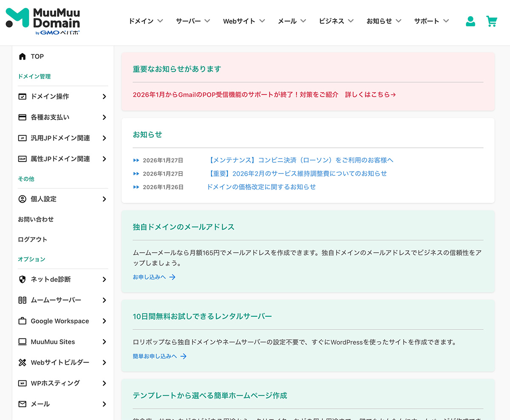Open ドメイン操作 from the sidebar icon
510x420 pixels.
22,96
